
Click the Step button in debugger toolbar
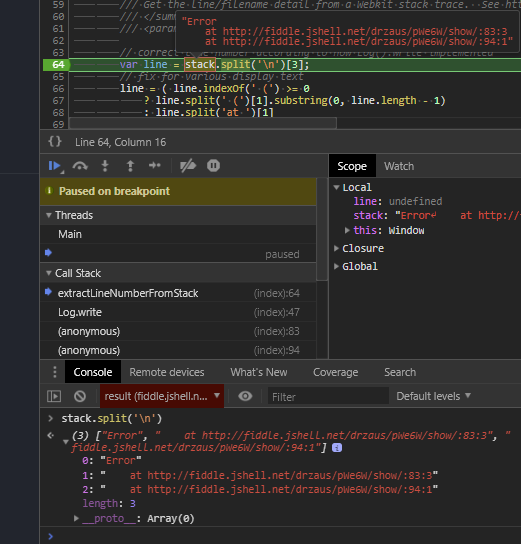[x=155, y=165]
